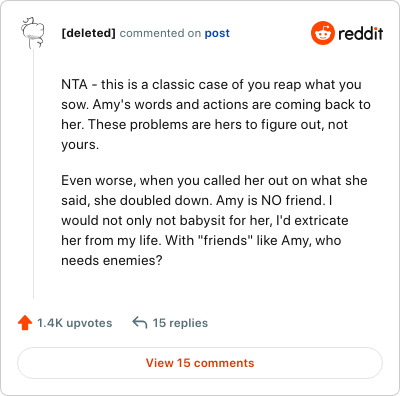Image resolution: width=400 pixels, height=396 pixels.
Task: Click the "15 replies" label
Action: [x=180, y=323]
